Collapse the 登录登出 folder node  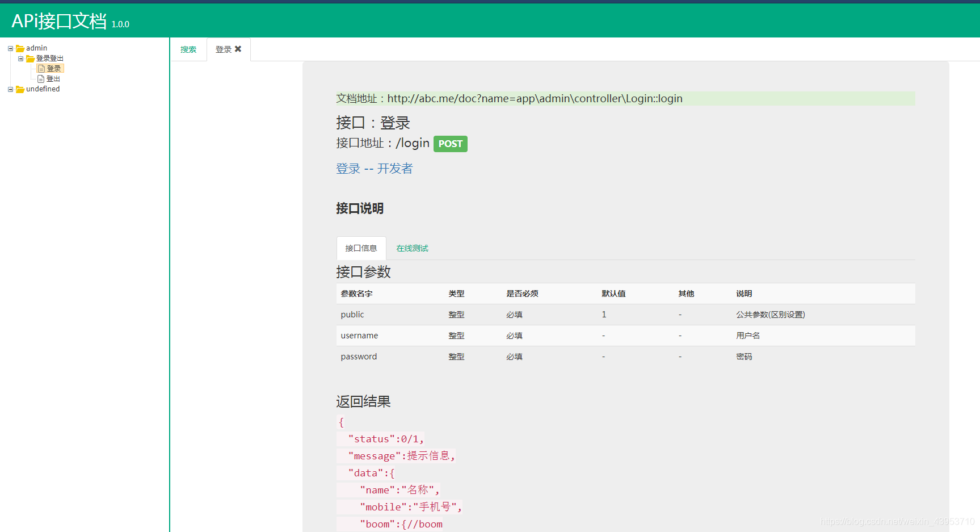tap(20, 58)
